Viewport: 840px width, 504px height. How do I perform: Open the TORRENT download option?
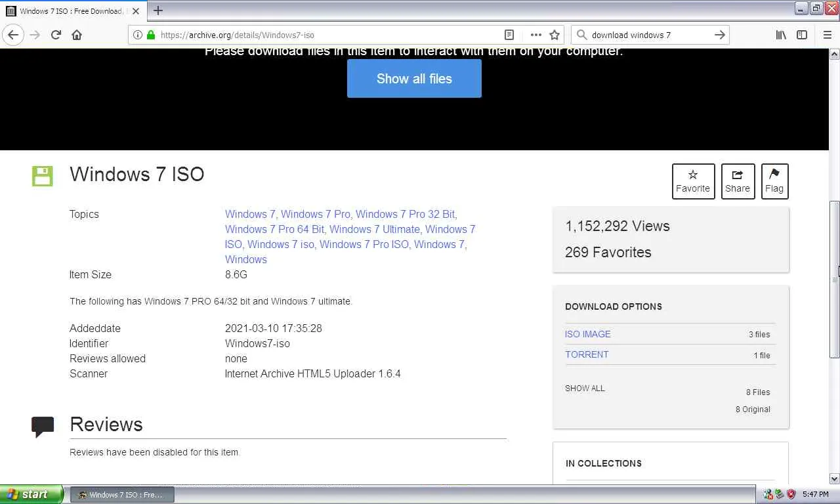coord(587,354)
